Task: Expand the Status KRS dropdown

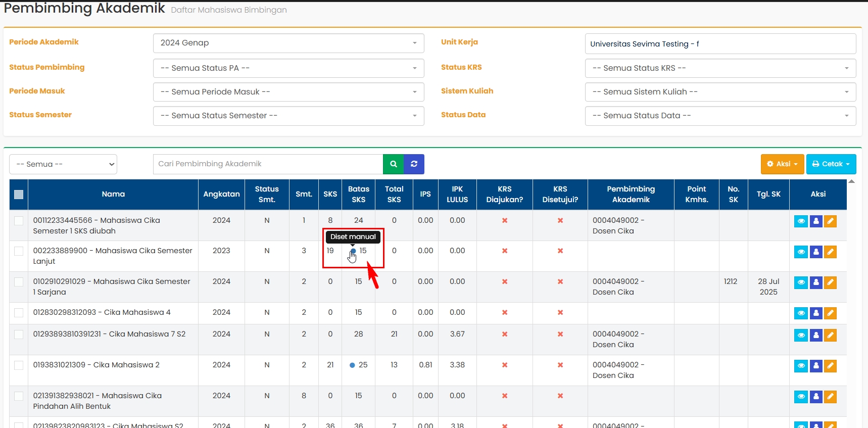Action: [x=720, y=68]
